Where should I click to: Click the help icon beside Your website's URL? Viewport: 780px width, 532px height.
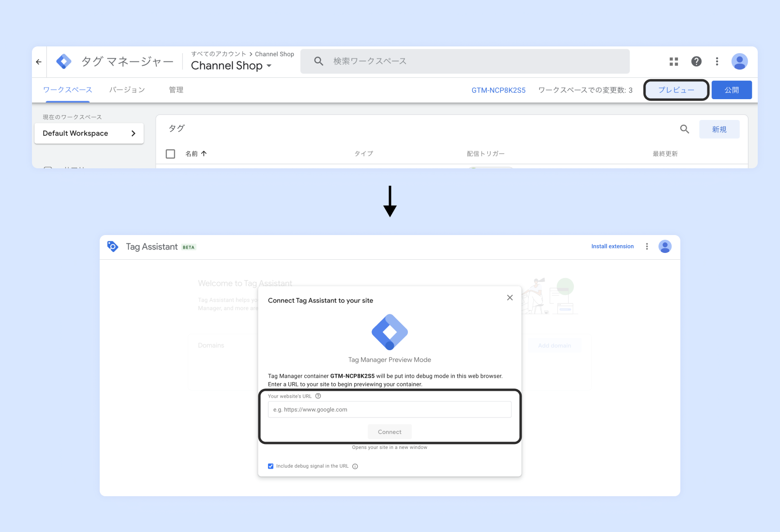318,396
